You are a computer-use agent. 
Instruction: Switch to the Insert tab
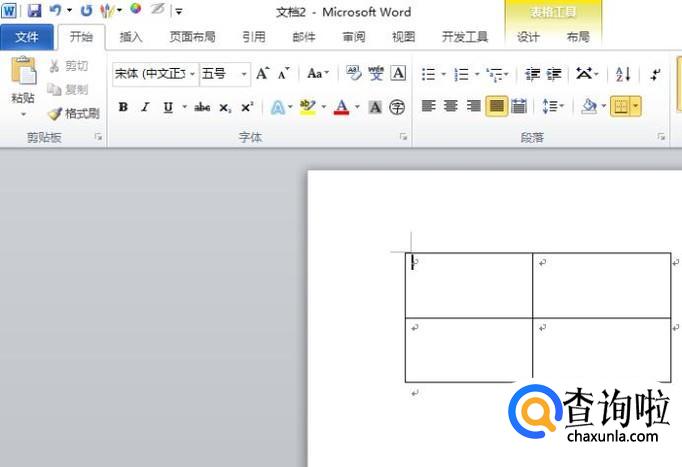click(131, 37)
